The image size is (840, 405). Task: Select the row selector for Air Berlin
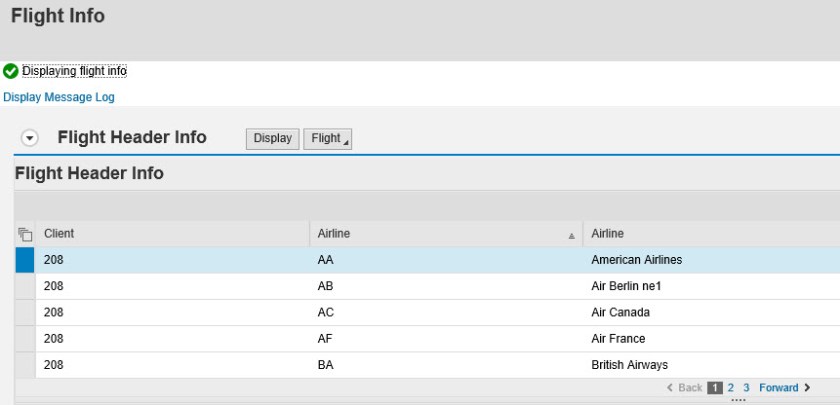pos(25,286)
